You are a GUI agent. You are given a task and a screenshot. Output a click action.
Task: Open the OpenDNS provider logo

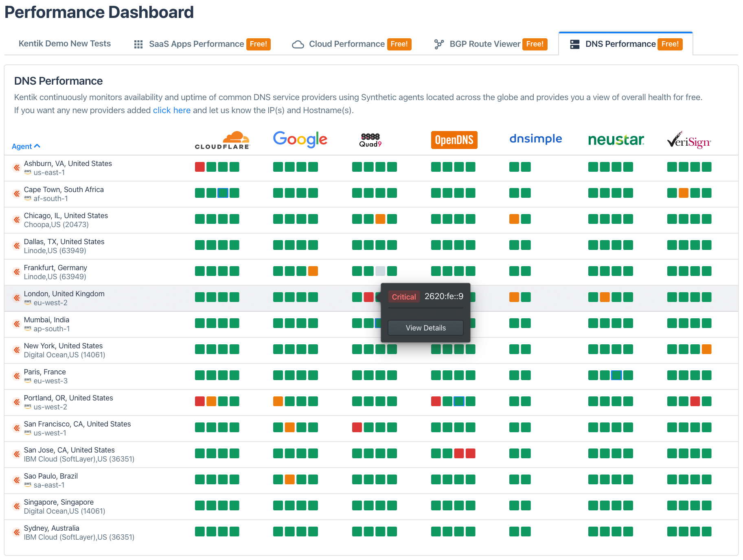pos(454,140)
